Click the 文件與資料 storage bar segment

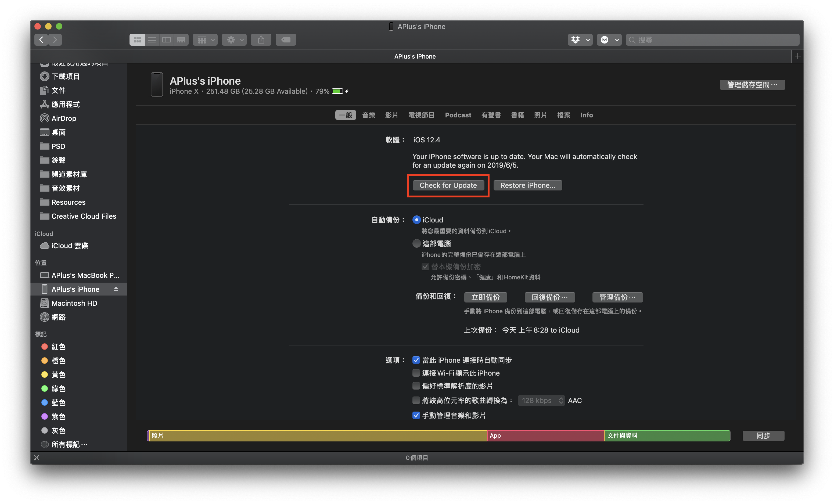point(667,435)
